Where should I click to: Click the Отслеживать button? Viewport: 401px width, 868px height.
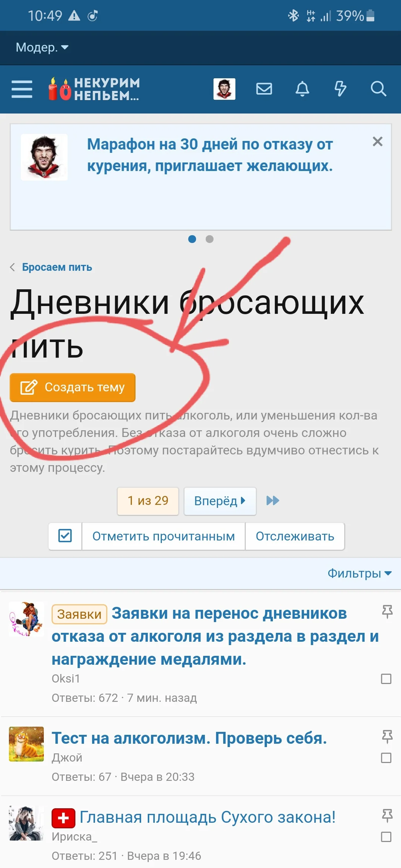pos(295,536)
